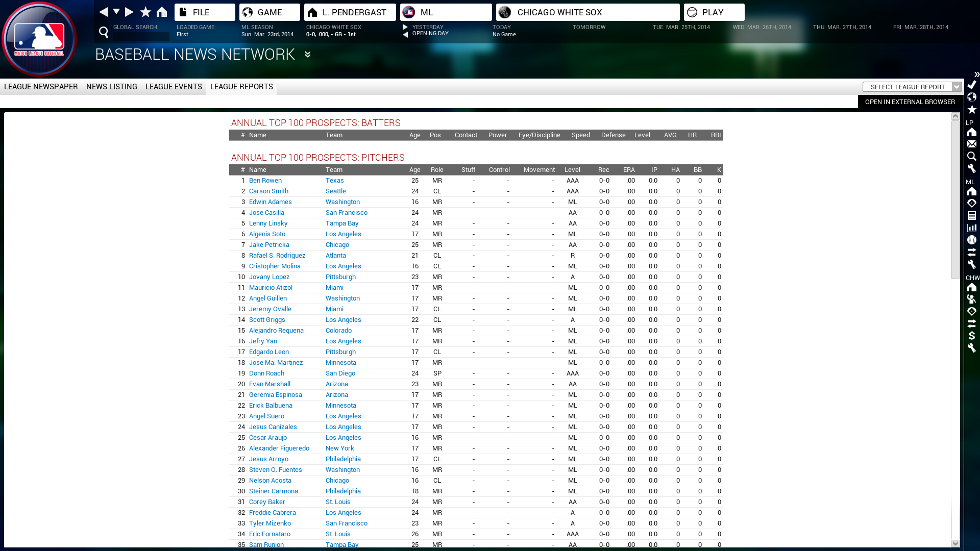Open navigation history down arrow
The height and width of the screenshot is (551, 980).
click(116, 12)
